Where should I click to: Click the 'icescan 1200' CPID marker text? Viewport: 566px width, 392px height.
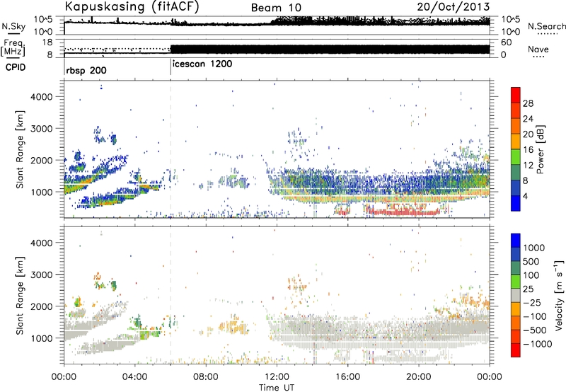pos(202,64)
